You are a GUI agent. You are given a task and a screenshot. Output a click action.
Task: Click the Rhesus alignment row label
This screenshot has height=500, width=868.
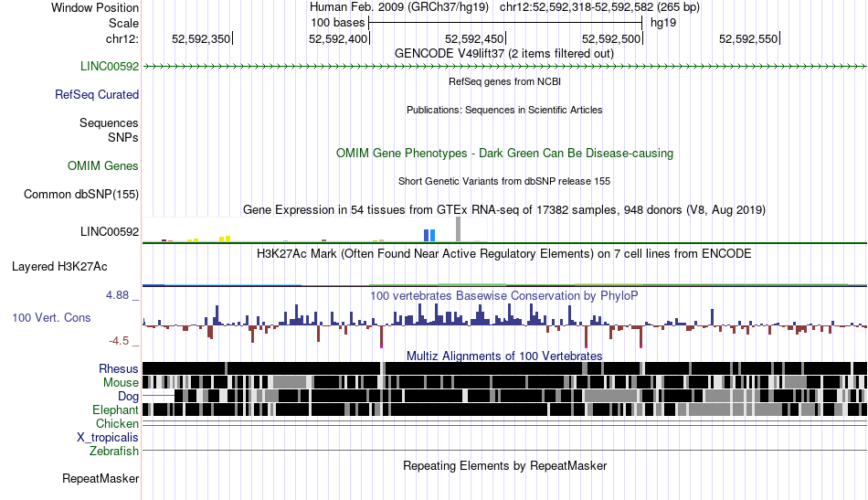click(119, 368)
